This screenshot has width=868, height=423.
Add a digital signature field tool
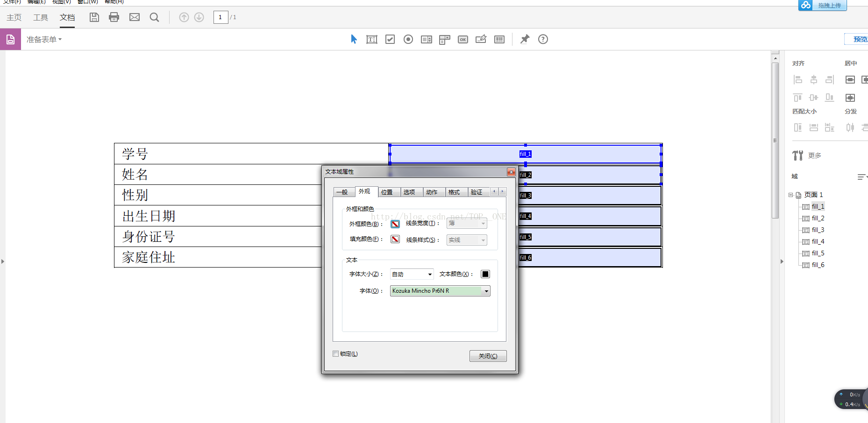481,39
